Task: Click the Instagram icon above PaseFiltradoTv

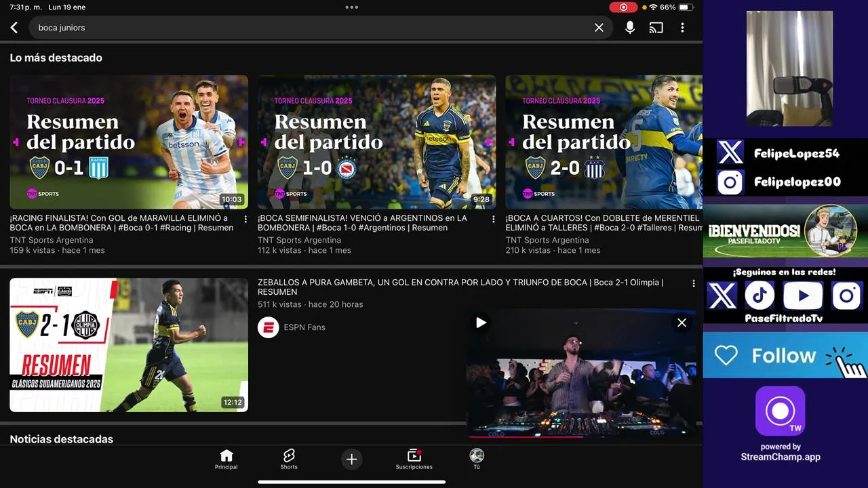Action: pos(846,296)
